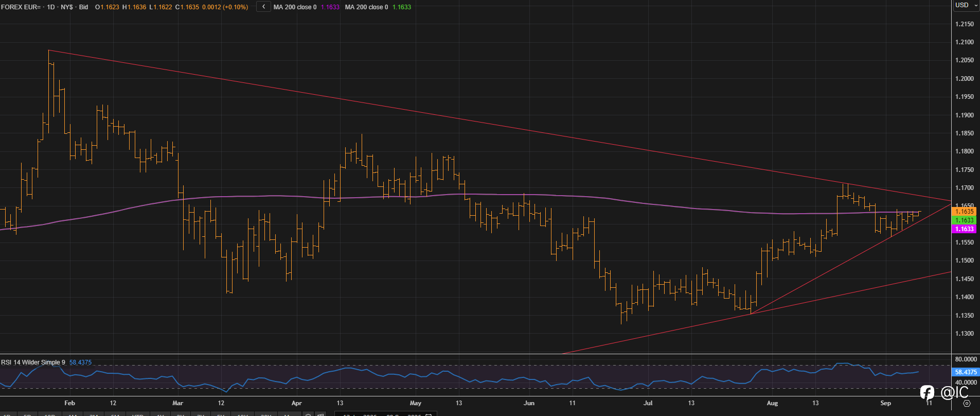
Task: Click the date range input field
Action: click(385, 414)
